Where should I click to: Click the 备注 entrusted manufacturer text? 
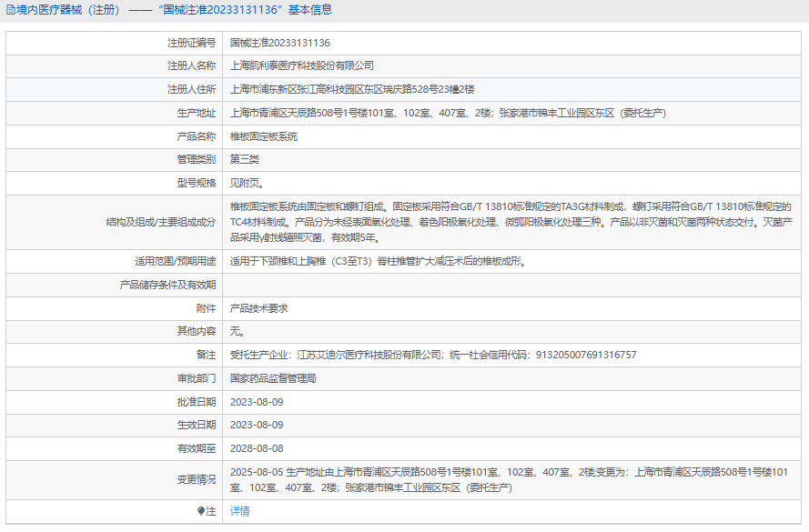pos(432,355)
